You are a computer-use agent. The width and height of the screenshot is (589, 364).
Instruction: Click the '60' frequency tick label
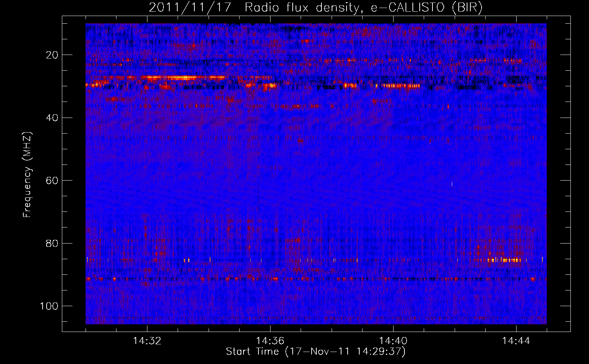pos(53,181)
